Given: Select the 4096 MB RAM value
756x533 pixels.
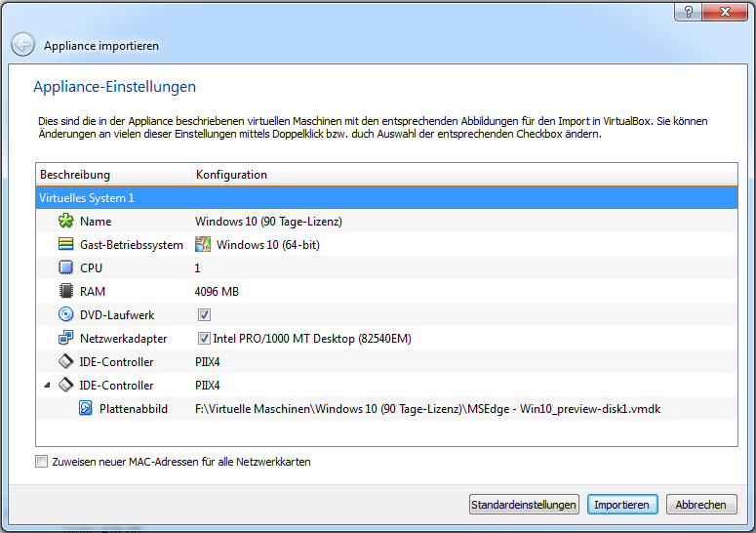Looking at the screenshot, I should (217, 291).
